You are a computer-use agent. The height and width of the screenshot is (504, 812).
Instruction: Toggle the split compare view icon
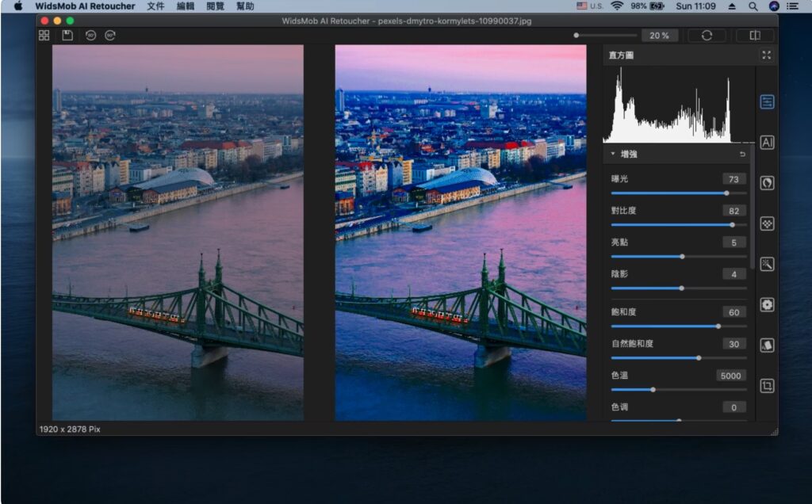(754, 35)
